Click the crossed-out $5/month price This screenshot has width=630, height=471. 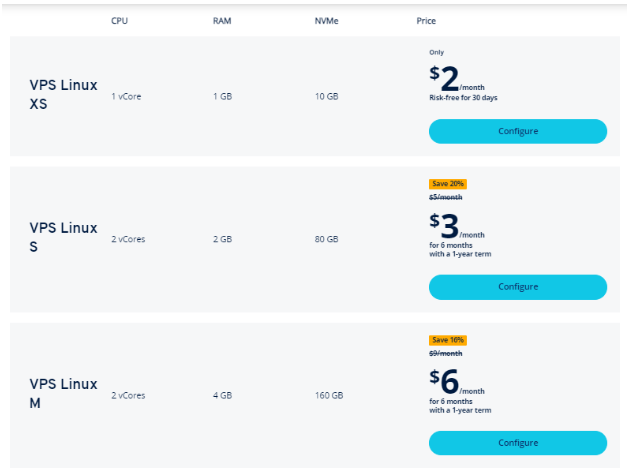[x=445, y=197]
